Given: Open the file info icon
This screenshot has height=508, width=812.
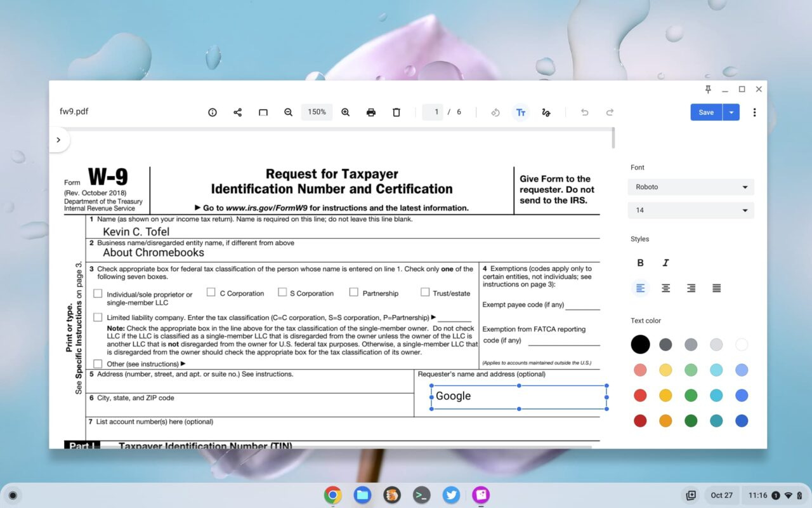Looking at the screenshot, I should 213,112.
